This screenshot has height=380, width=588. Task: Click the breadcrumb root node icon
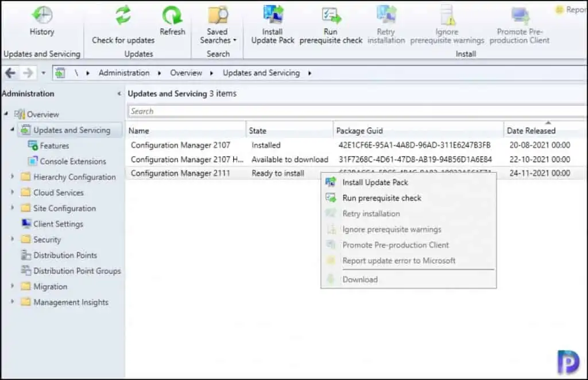(60, 73)
